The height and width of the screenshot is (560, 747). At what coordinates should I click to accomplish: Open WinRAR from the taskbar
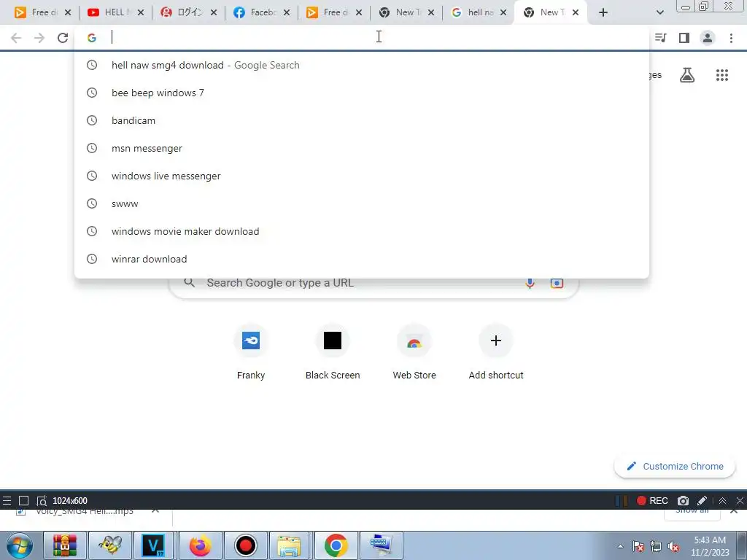(x=65, y=545)
